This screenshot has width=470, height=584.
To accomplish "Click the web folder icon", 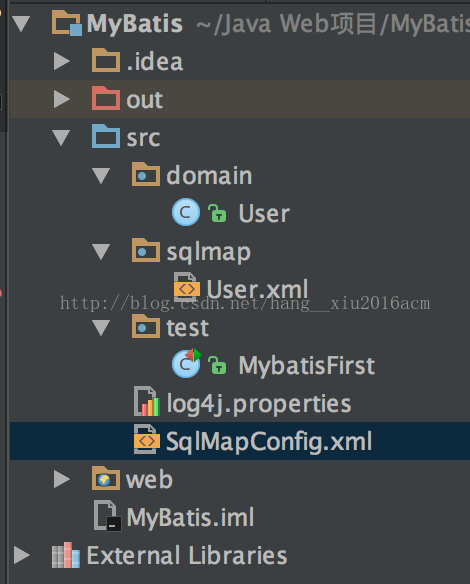I will [106, 478].
